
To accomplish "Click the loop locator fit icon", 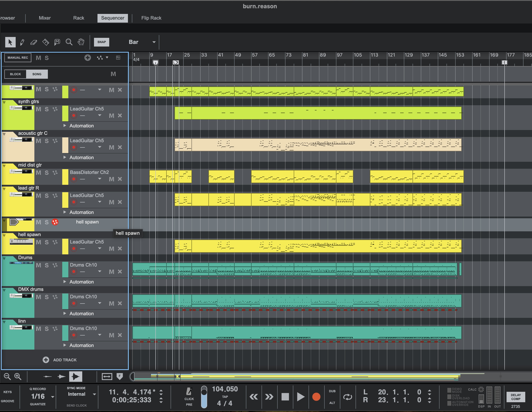I will point(107,377).
